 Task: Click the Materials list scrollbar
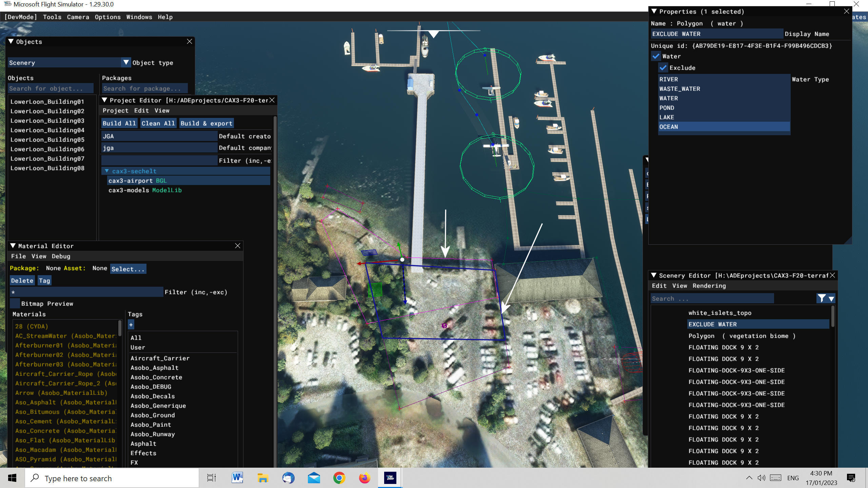tap(119, 328)
